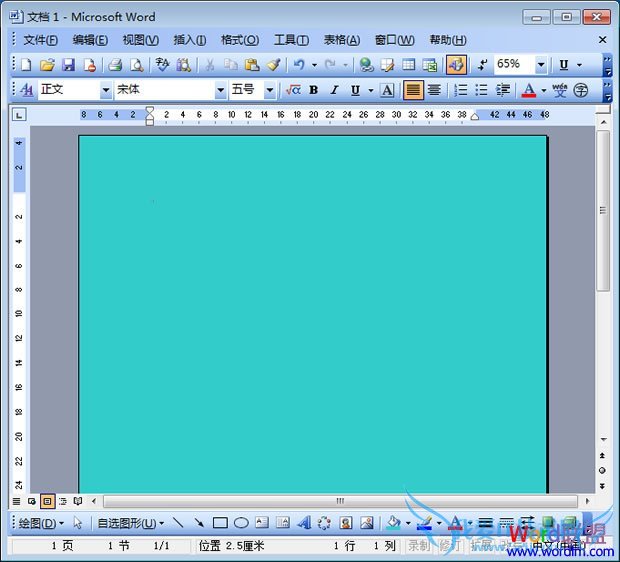Toggle Italic formatting
This screenshot has height=562, width=620.
[x=333, y=90]
